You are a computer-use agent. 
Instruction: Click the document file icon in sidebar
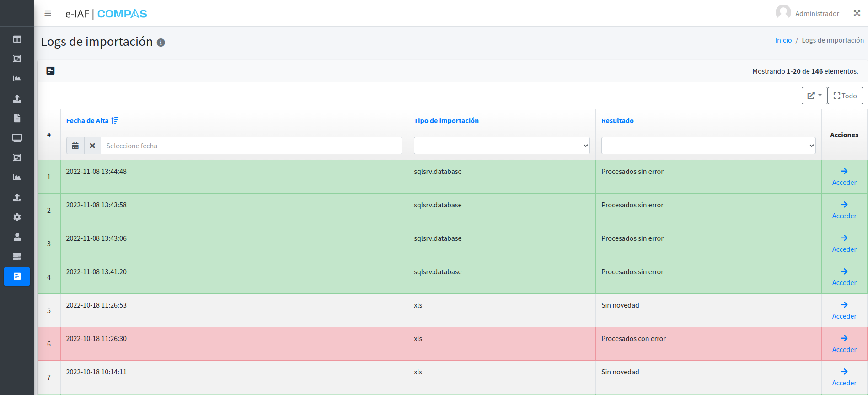click(17, 118)
